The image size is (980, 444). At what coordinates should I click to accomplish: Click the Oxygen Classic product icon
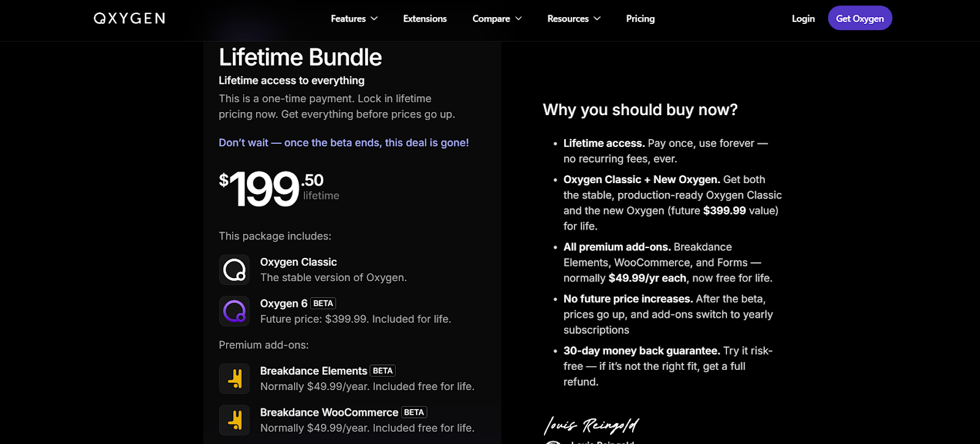click(x=235, y=269)
